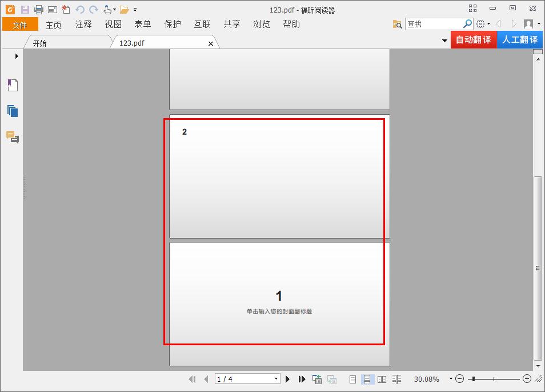545x392 pixels.
Task: Click the Save icon in quick access toolbar
Action: [x=24, y=9]
